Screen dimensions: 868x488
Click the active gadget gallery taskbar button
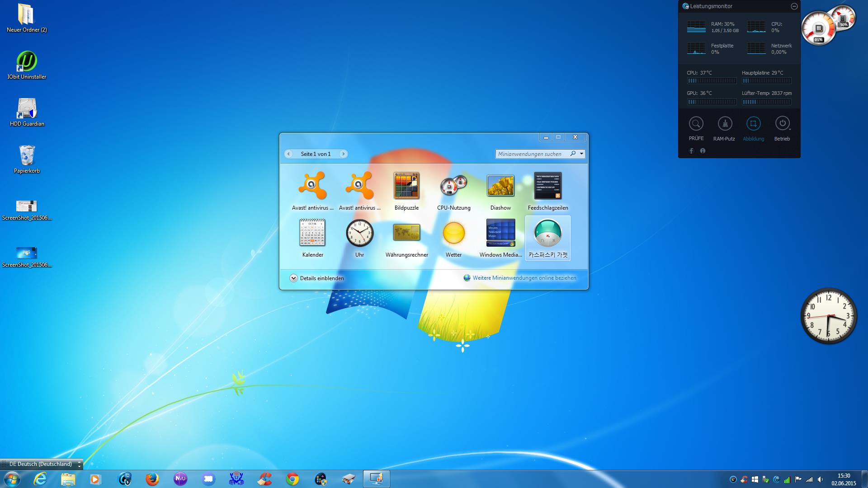tap(377, 479)
